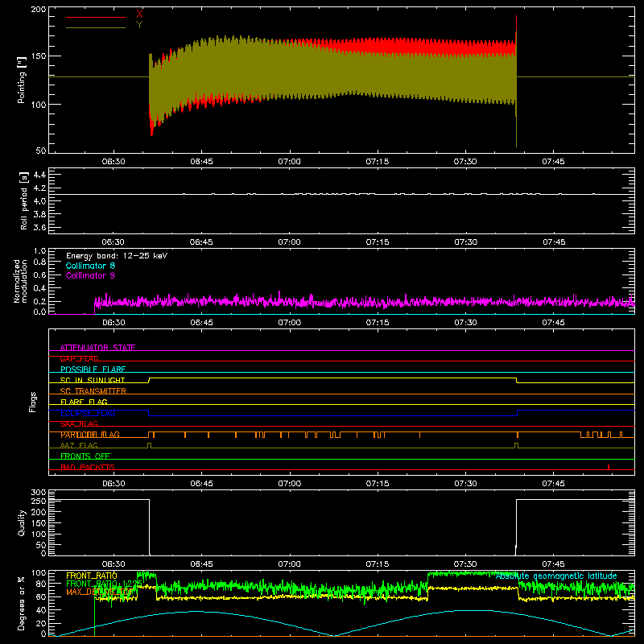
Task: Click 'Absolute geomagnetic latitude' legend label
Action: click(556, 576)
